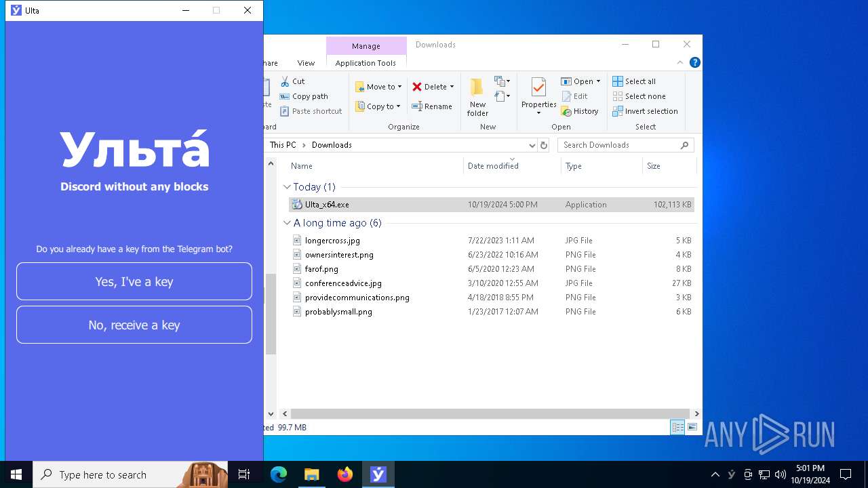Expand the New item dropdown
This screenshot has height=488, width=868.
tap(502, 81)
